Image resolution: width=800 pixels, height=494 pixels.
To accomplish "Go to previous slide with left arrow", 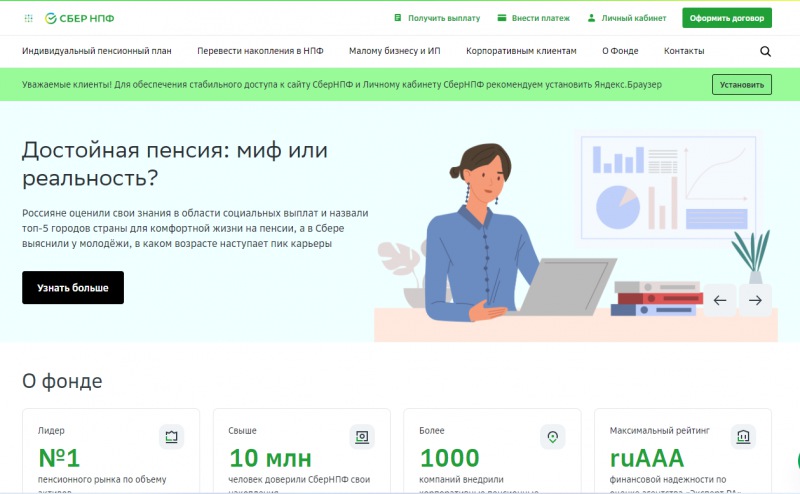I will coord(720,300).
